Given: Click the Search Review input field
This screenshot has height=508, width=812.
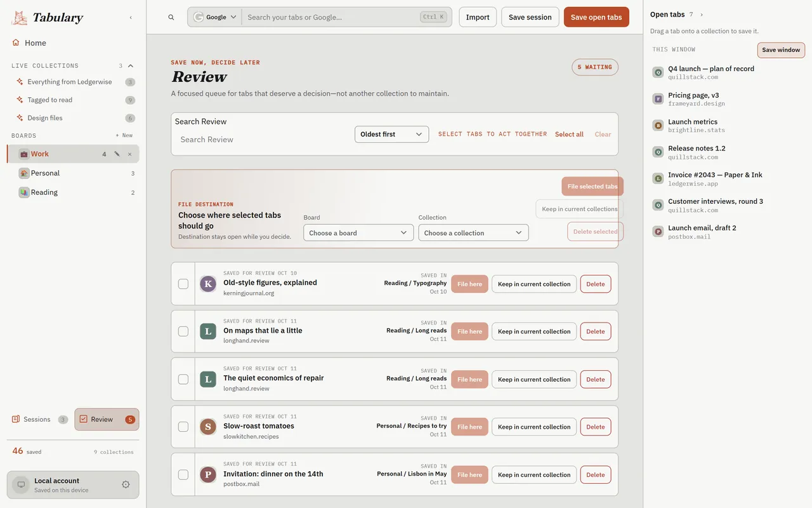Looking at the screenshot, I should 263,140.
